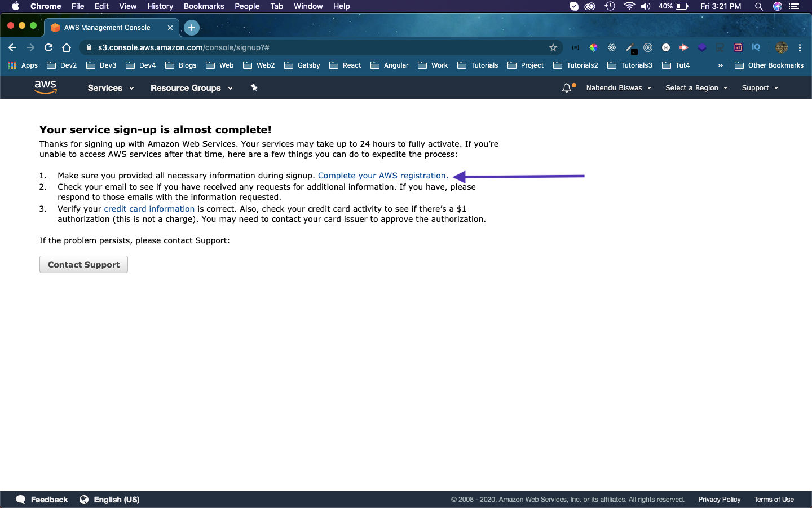Click the Contact Support button
Viewport: 812px width, 508px height.
(83, 265)
